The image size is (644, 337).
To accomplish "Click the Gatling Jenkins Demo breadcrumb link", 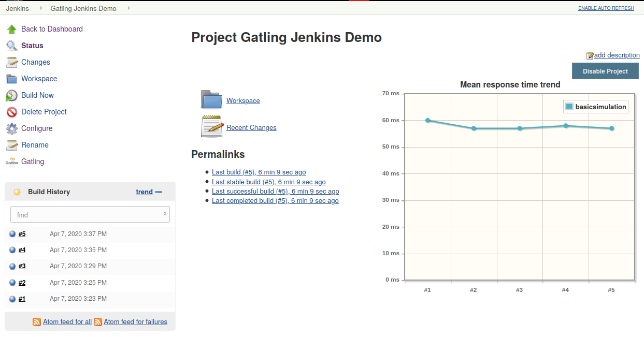I will pos(83,8).
